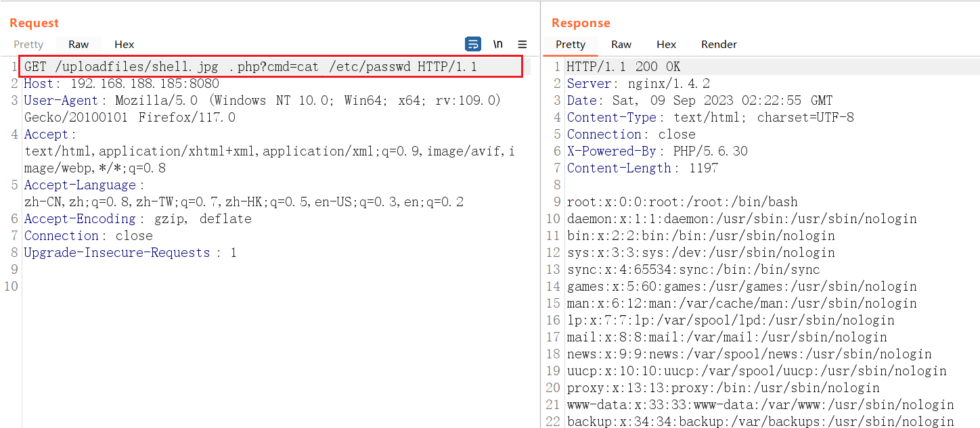Open the Response Hex tab
This screenshot has height=428, width=980.
[667, 45]
